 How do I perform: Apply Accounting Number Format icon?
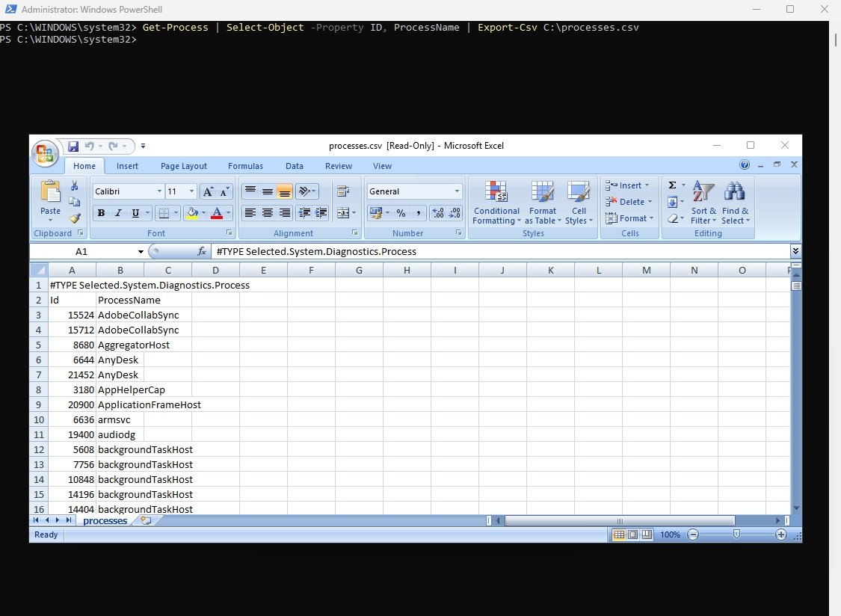coord(376,213)
